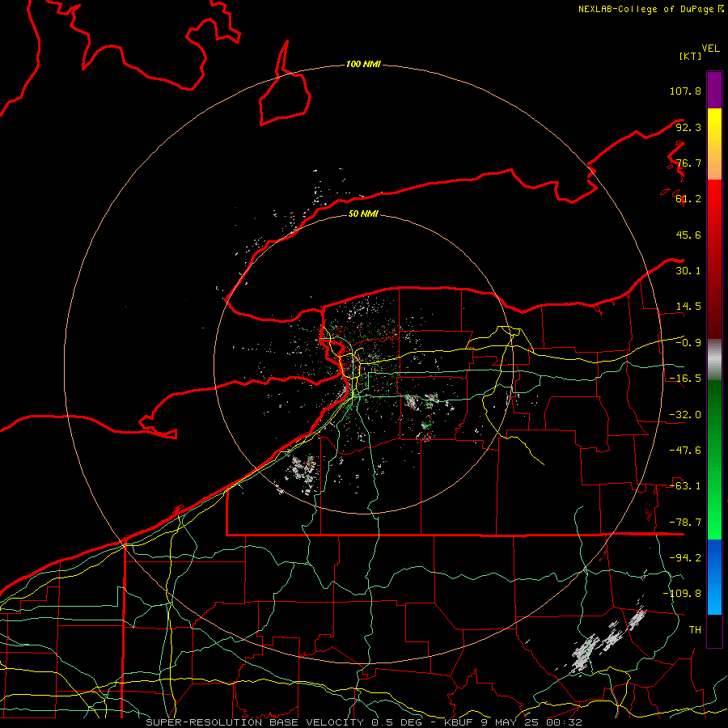728x728 pixels.
Task: Click the 92.3 velocity scale value
Action: tap(688, 127)
